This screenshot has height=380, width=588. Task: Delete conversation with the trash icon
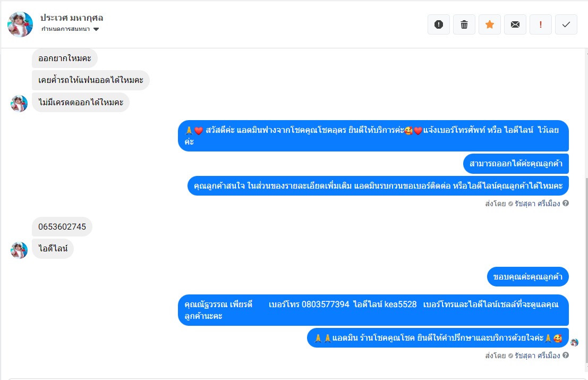pyautogui.click(x=464, y=25)
